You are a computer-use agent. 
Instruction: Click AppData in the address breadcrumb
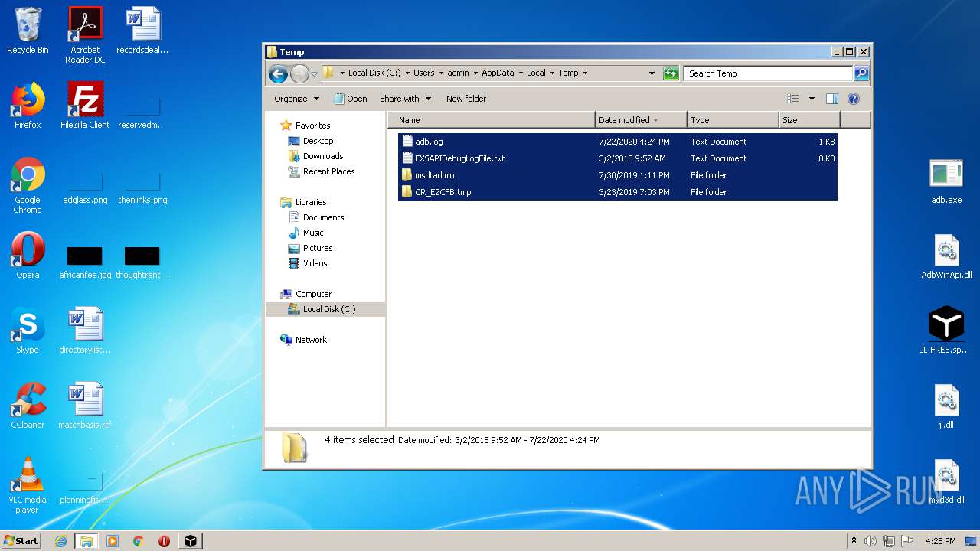(498, 73)
